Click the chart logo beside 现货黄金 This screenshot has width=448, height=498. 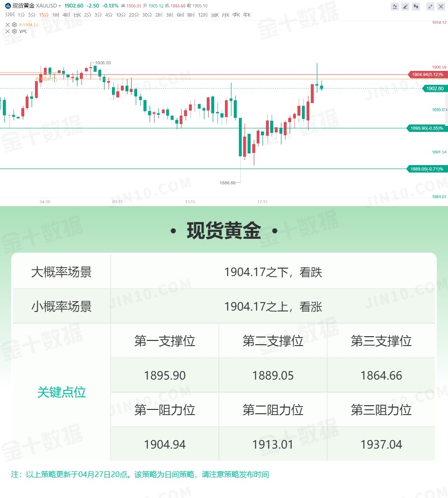(x=8, y=6)
